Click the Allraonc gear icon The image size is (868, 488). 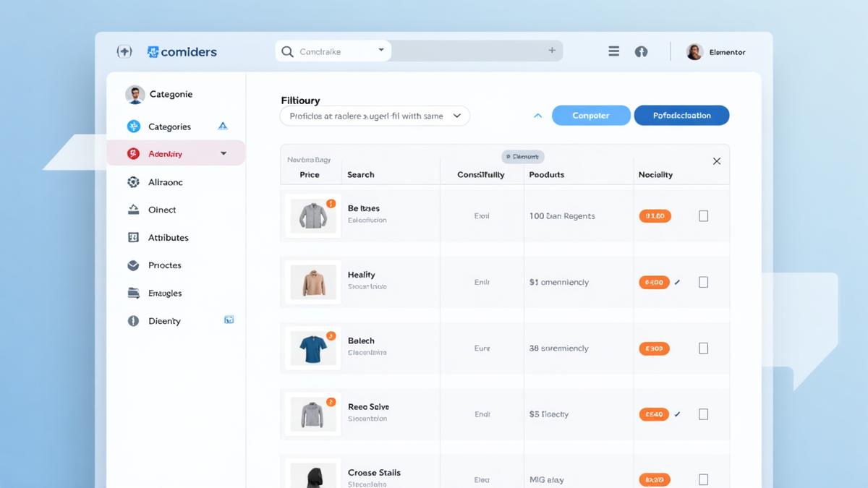tap(133, 182)
